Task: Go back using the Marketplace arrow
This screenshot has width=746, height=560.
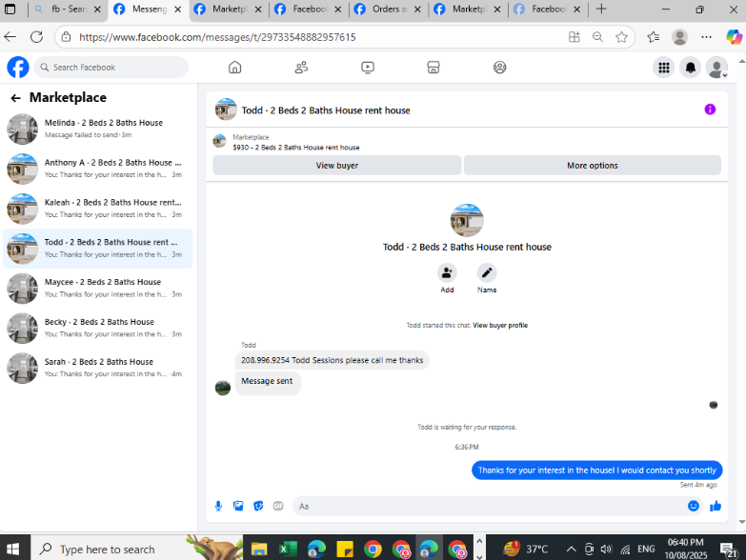Action: click(x=15, y=98)
